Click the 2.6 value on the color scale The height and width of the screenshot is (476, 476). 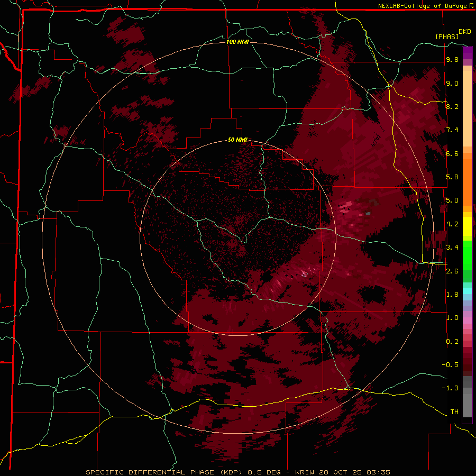pos(452,271)
